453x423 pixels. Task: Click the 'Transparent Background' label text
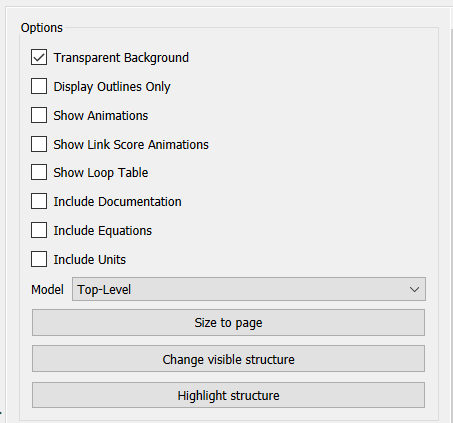pyautogui.click(x=121, y=58)
